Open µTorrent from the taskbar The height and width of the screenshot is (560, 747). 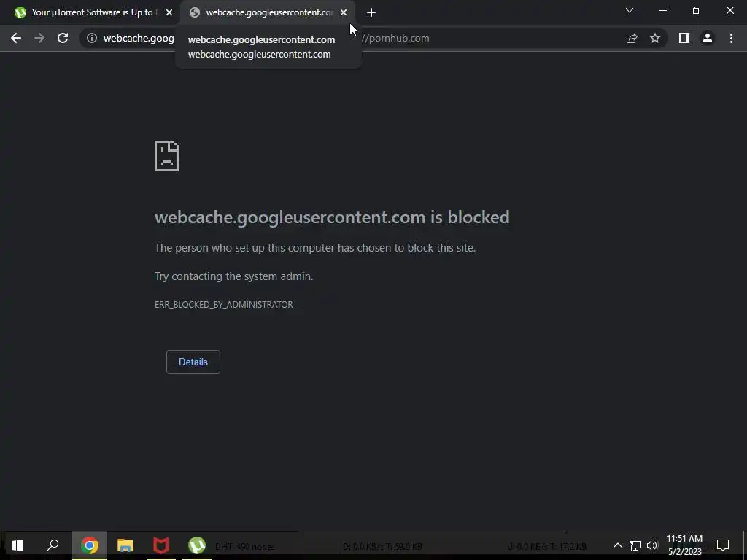tap(197, 545)
